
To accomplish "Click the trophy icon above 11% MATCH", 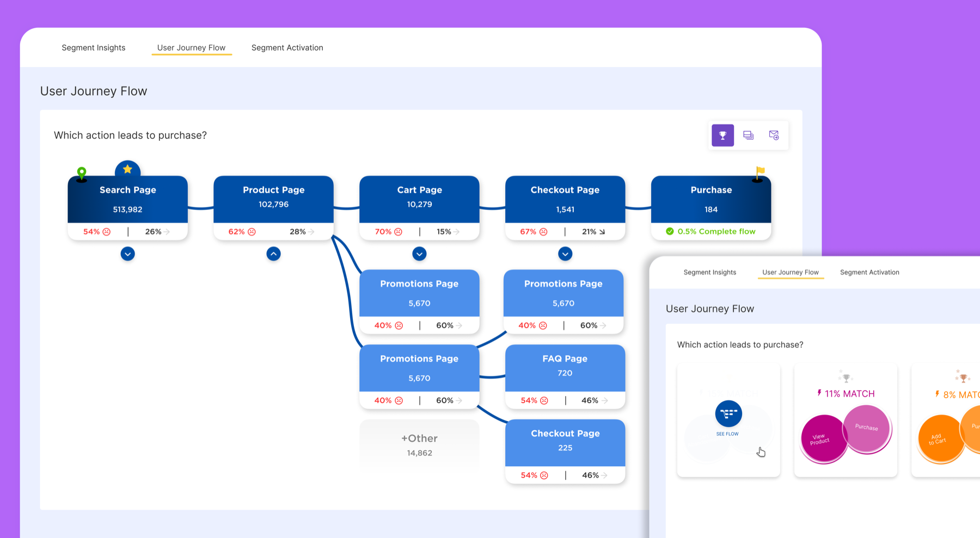I will [846, 377].
